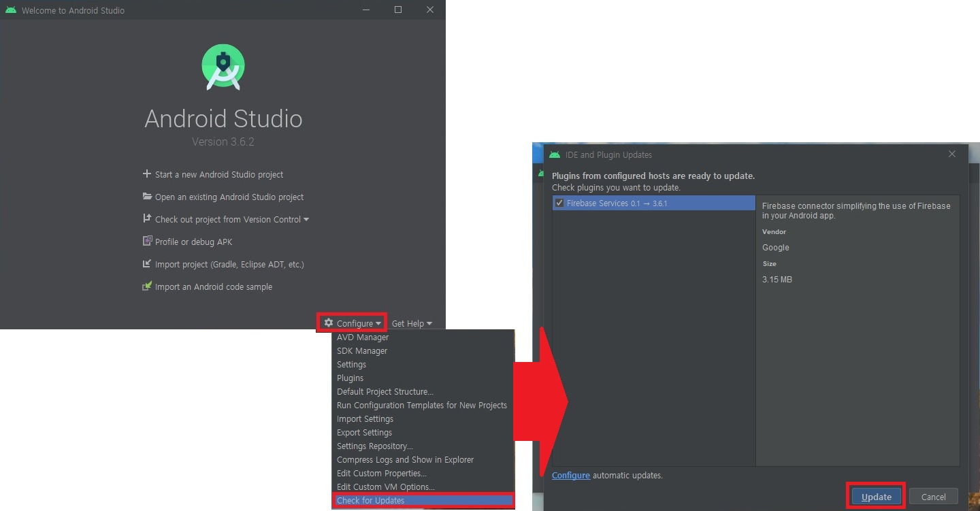The height and width of the screenshot is (511, 980).
Task: Click the version control checkout icon
Action: pos(147,219)
